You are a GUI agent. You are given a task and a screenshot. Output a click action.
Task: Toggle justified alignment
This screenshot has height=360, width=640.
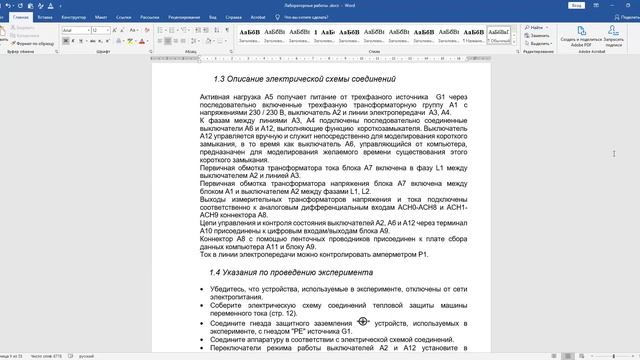(x=183, y=41)
